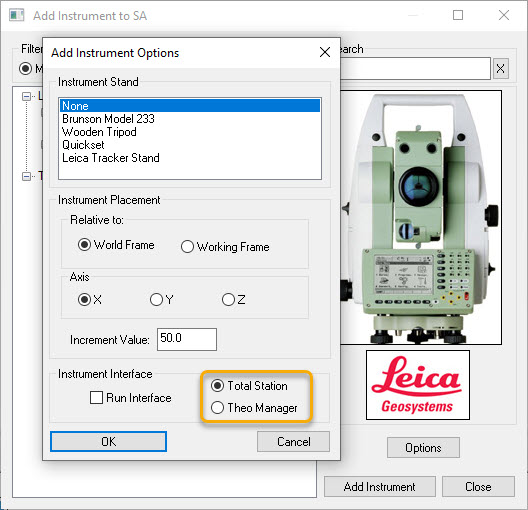This screenshot has width=528, height=510.
Task: Click the Leica total station image
Action: (421, 217)
